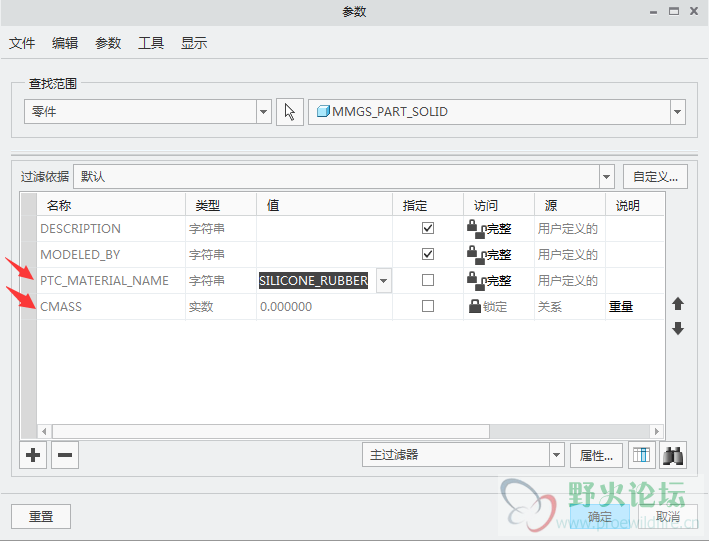This screenshot has height=541, width=709.
Task: Move parameter down with down arrow
Action: (x=678, y=328)
